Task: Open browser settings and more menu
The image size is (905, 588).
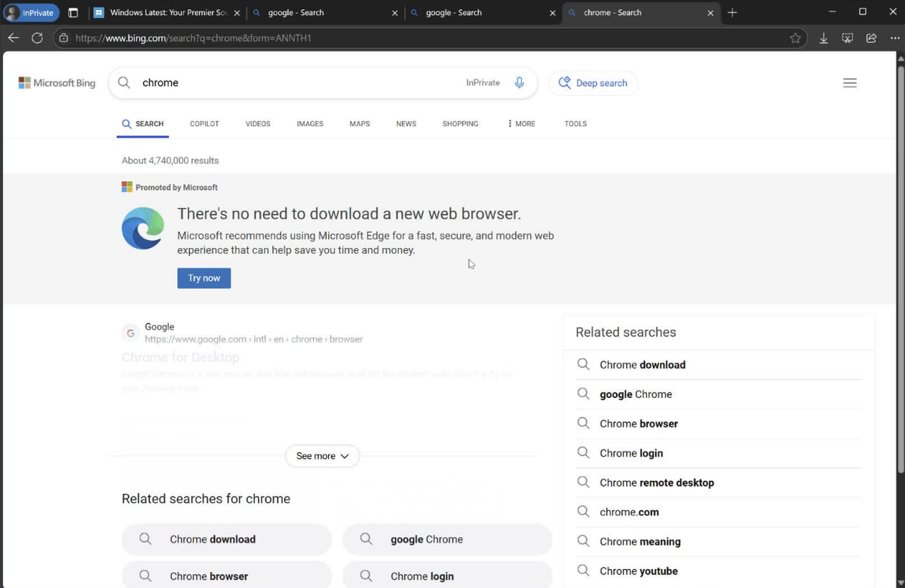Action: 894,38
